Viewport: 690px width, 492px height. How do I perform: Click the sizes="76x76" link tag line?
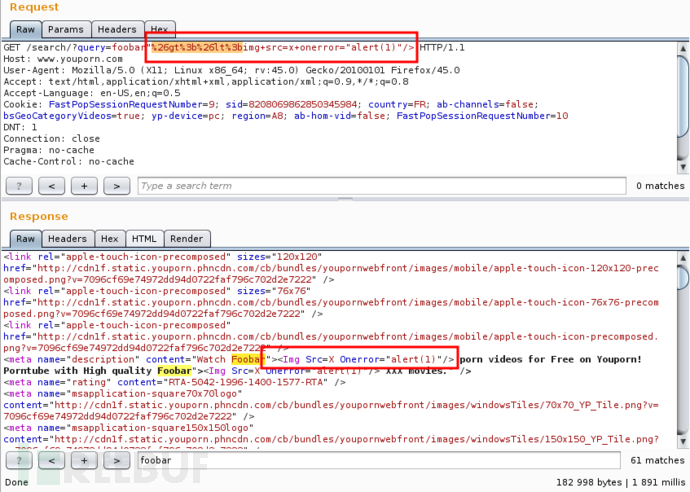pos(157,291)
